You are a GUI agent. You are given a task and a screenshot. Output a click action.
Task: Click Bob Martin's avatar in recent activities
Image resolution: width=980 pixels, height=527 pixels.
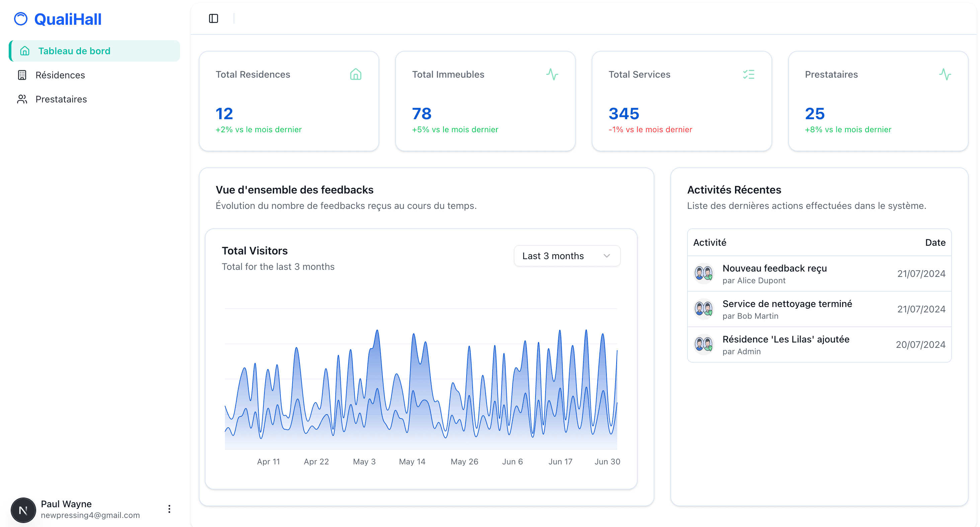click(x=704, y=309)
